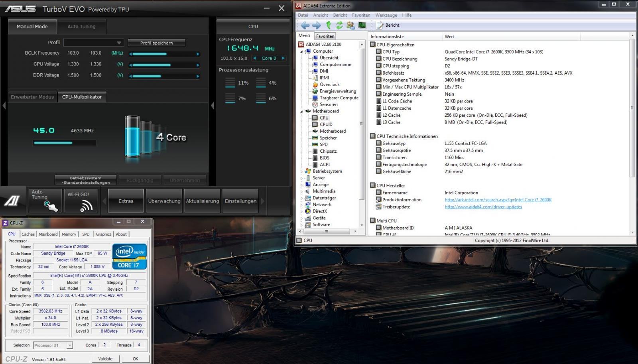Click the green up-arrow icon in AIDA64
Image resolution: width=638 pixels, height=364 pixels.
328,25
